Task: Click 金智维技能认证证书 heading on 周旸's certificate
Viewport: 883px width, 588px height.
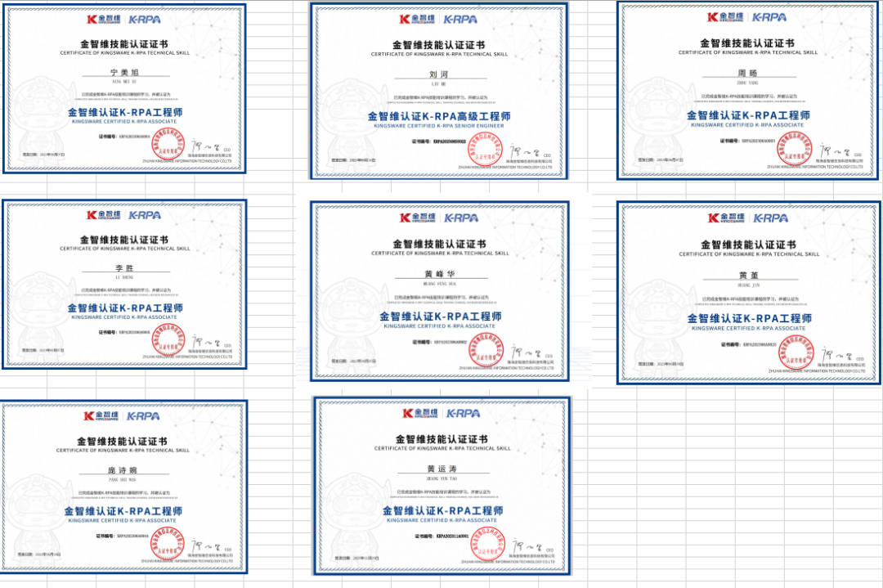Action: tap(747, 43)
